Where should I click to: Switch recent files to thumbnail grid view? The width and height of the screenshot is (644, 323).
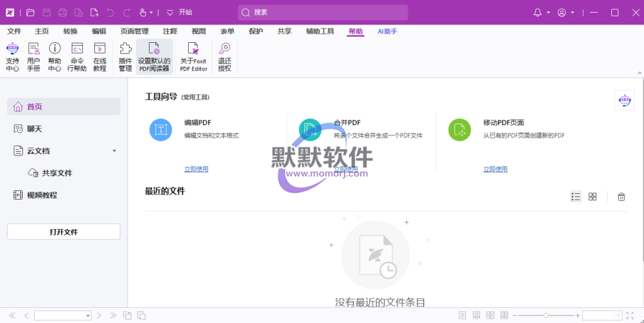click(x=592, y=196)
